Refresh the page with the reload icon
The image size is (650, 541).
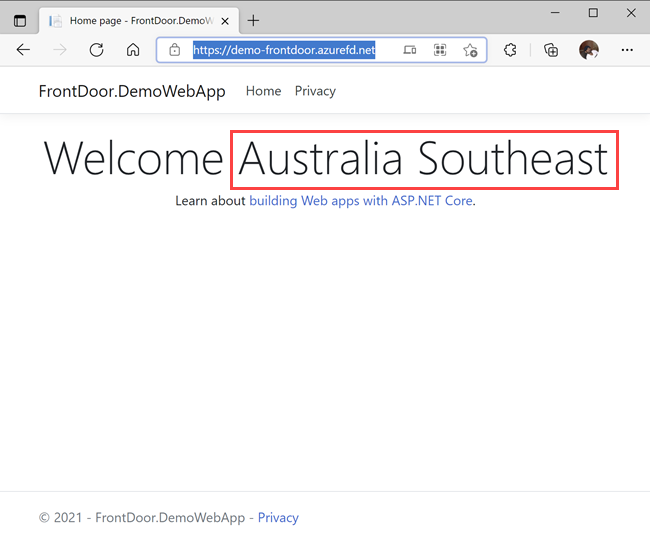(97, 50)
